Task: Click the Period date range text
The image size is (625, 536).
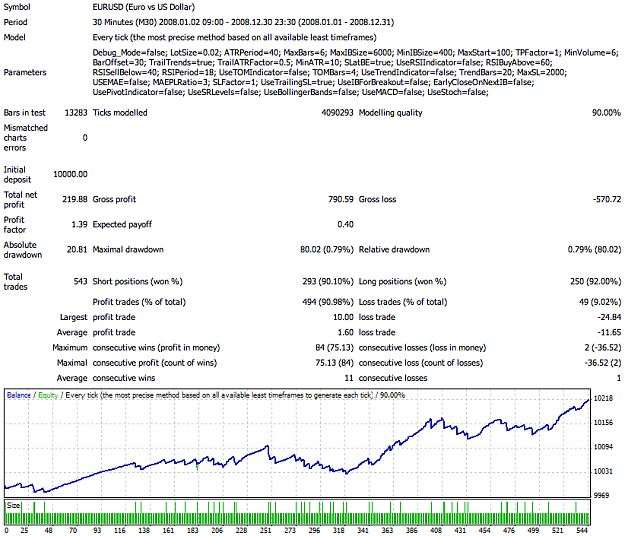Action: click(x=243, y=22)
